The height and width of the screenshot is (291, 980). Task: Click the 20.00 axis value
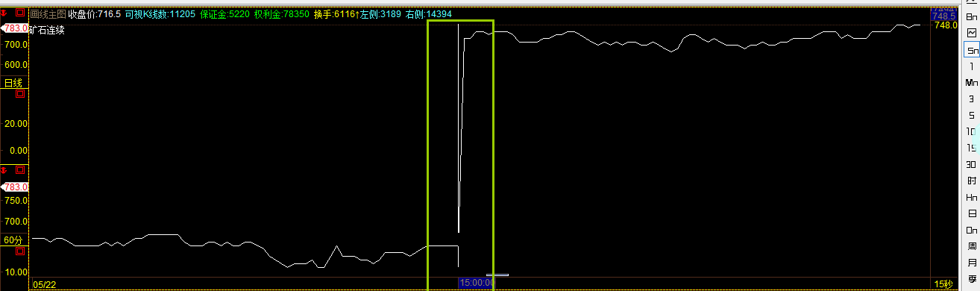tap(16, 124)
